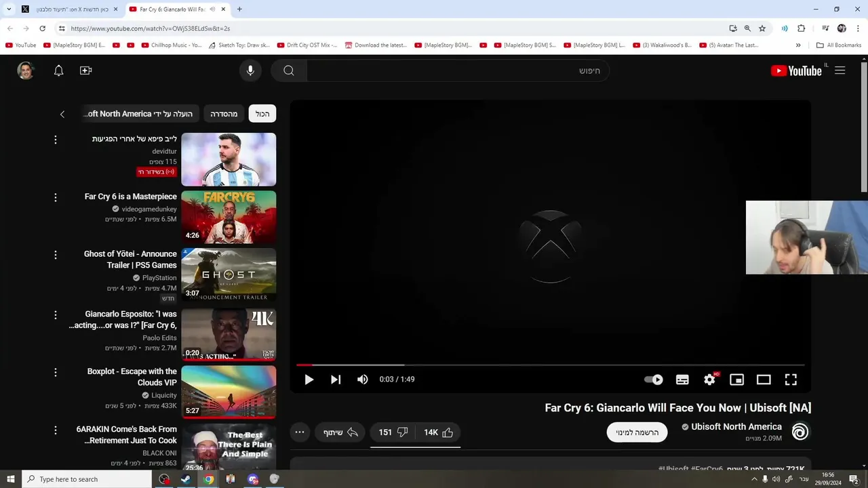This screenshot has width=868, height=488.
Task: Open the videogamedunkey channel name
Action: pyautogui.click(x=149, y=209)
